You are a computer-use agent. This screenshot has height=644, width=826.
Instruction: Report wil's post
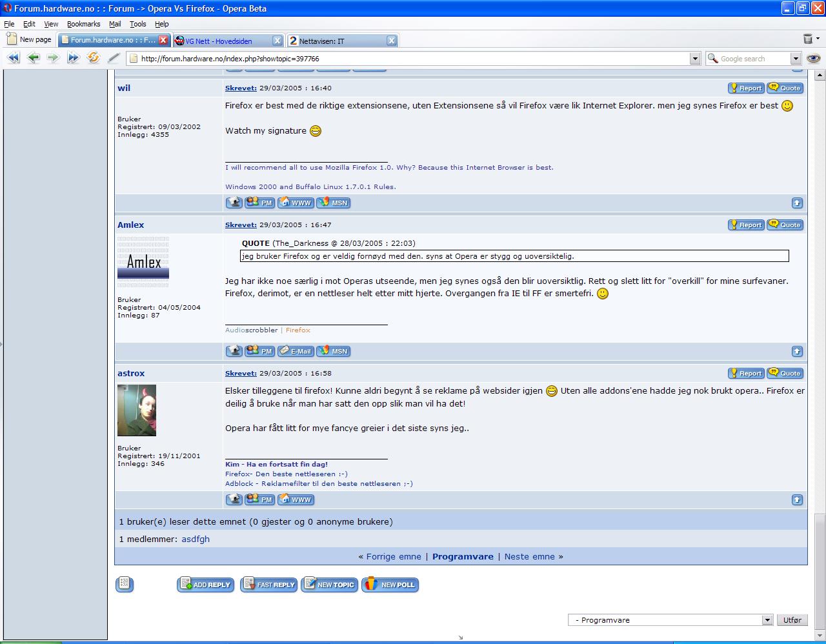(746, 88)
